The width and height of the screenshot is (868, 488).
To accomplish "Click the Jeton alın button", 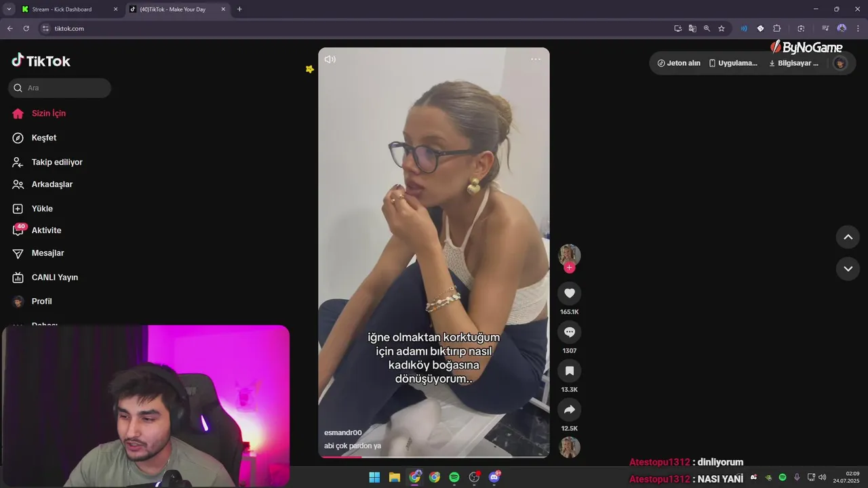I will click(679, 63).
